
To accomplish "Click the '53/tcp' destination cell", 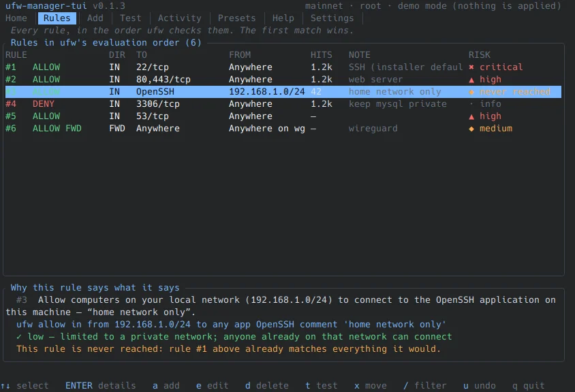I will (x=153, y=116).
